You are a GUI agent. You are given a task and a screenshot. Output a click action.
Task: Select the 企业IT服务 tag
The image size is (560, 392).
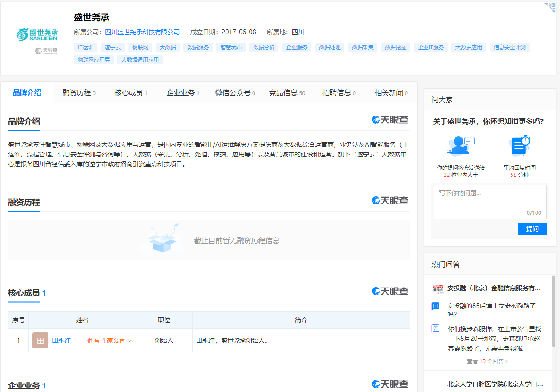coord(431,47)
